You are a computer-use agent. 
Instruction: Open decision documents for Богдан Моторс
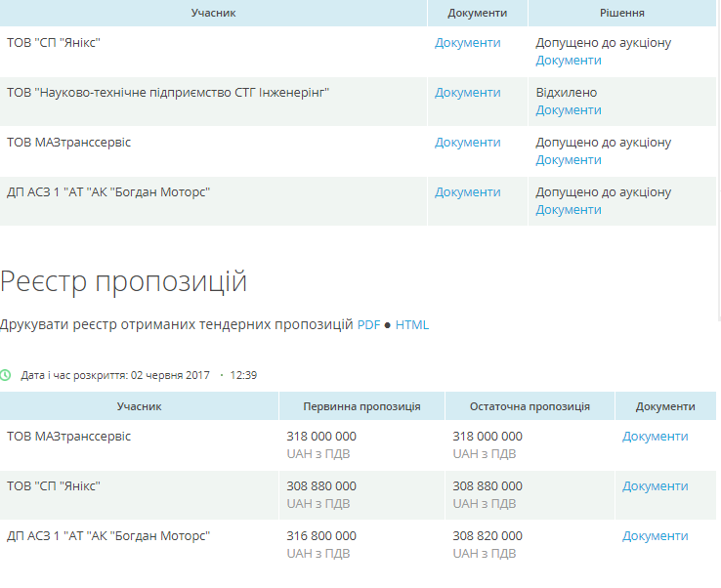point(568,210)
